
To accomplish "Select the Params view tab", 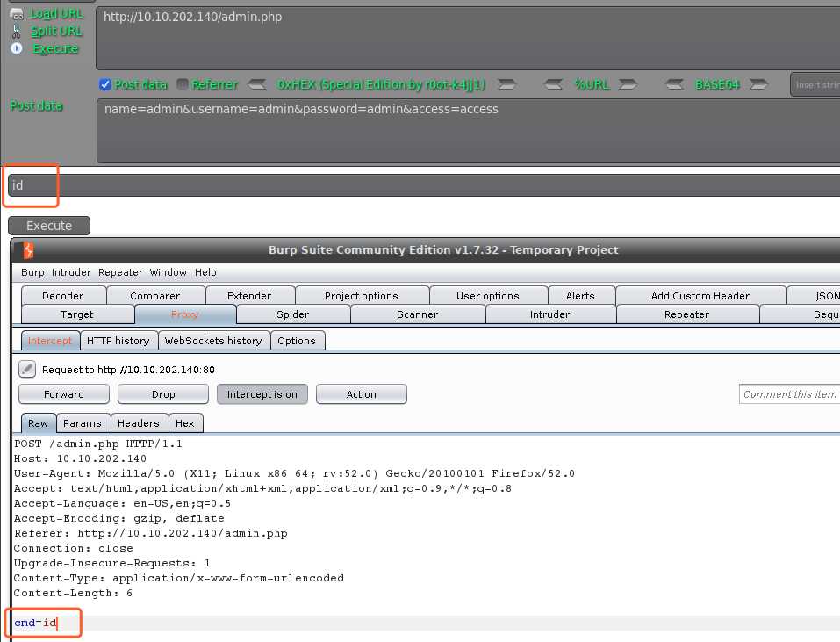I will tap(83, 423).
